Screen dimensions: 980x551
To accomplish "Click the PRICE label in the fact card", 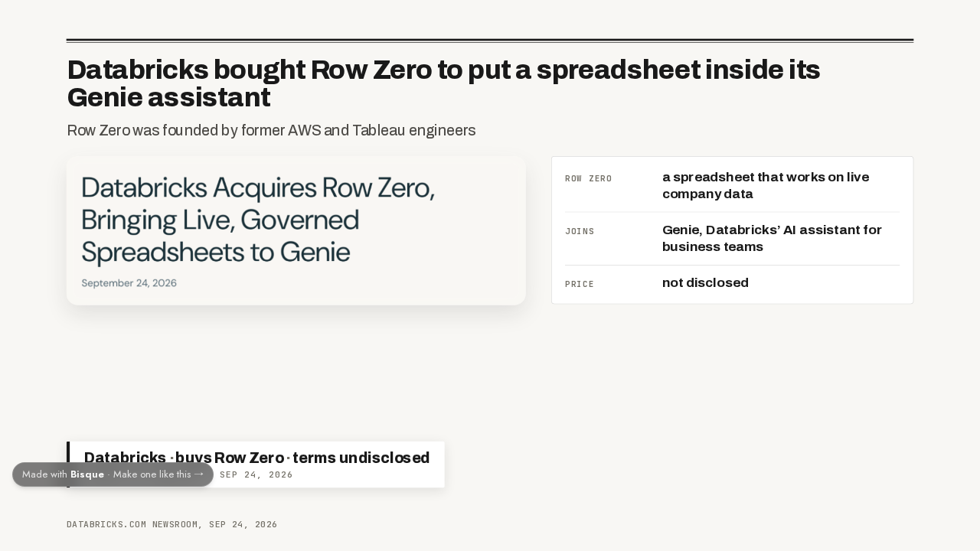I will (x=580, y=285).
